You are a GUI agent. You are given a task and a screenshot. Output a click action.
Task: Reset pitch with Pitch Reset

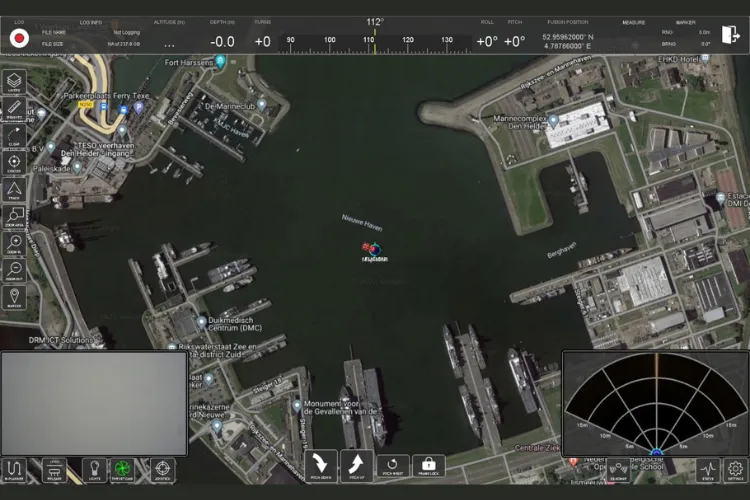[x=393, y=466]
